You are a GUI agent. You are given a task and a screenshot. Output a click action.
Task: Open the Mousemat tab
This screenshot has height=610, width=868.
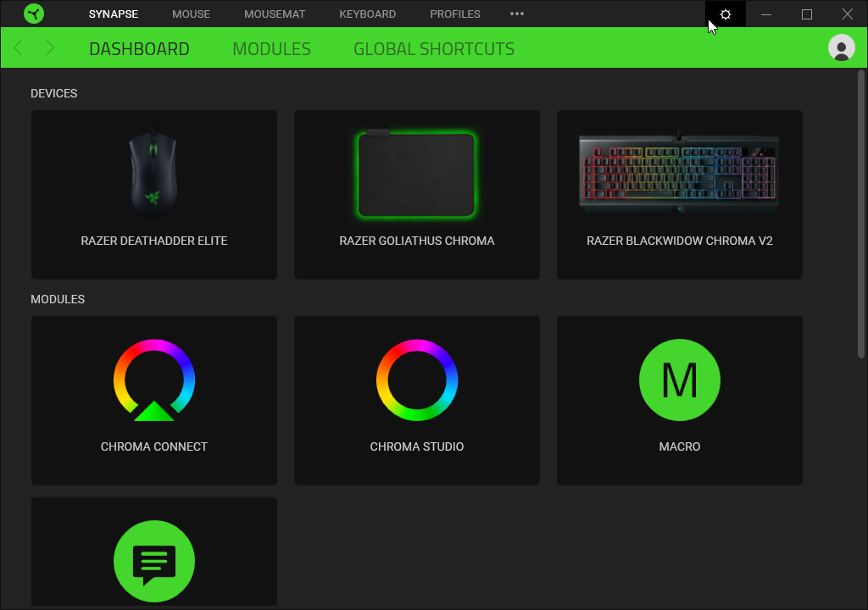click(x=275, y=14)
